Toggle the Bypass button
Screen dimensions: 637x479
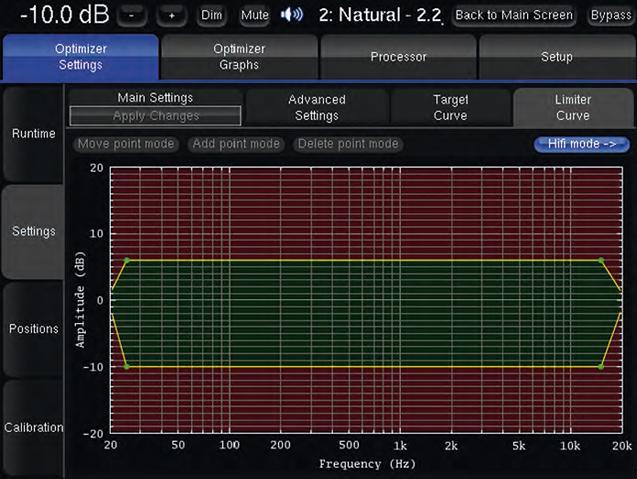[x=611, y=16]
